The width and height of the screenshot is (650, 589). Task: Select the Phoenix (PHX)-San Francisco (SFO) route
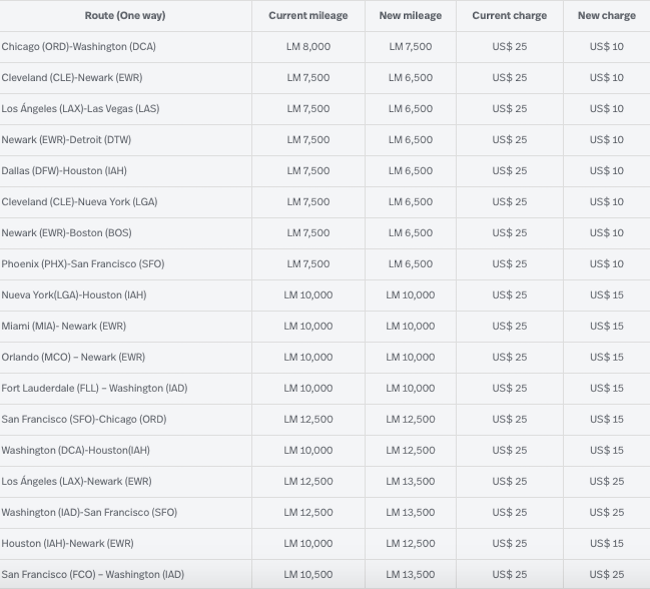[83, 264]
